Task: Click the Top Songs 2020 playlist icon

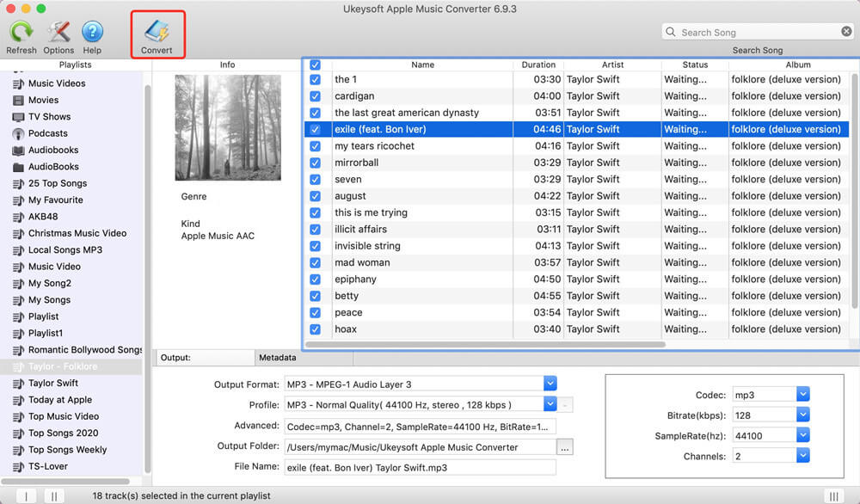Action: coord(18,433)
